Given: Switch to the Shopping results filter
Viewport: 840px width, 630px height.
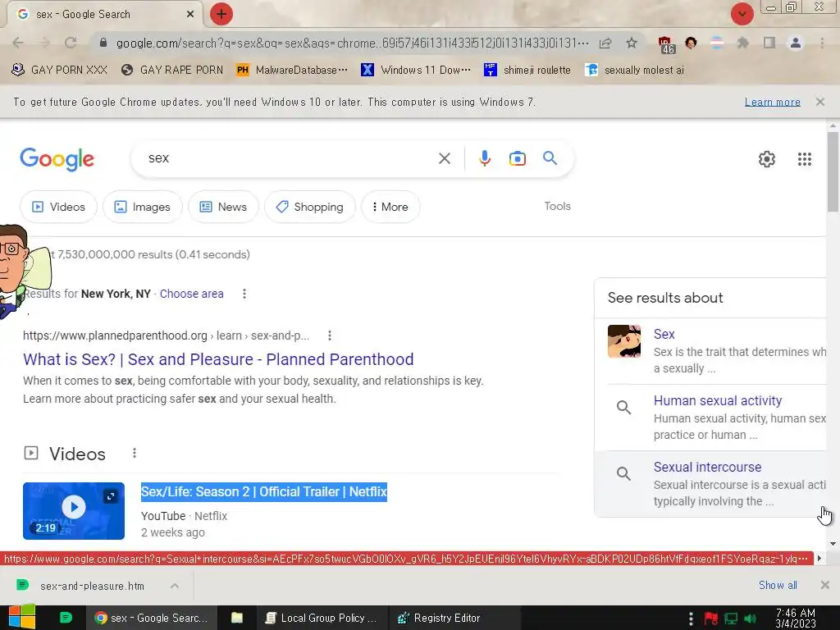Looking at the screenshot, I should [309, 207].
